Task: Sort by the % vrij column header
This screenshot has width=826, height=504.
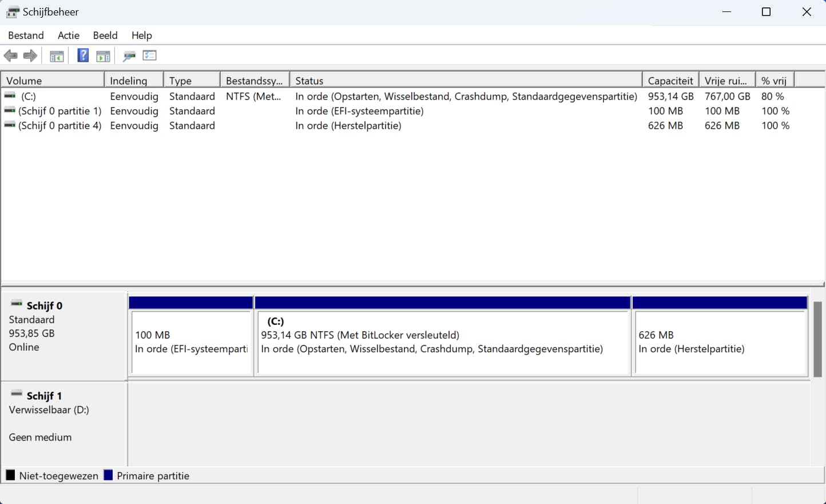Action: (775, 81)
